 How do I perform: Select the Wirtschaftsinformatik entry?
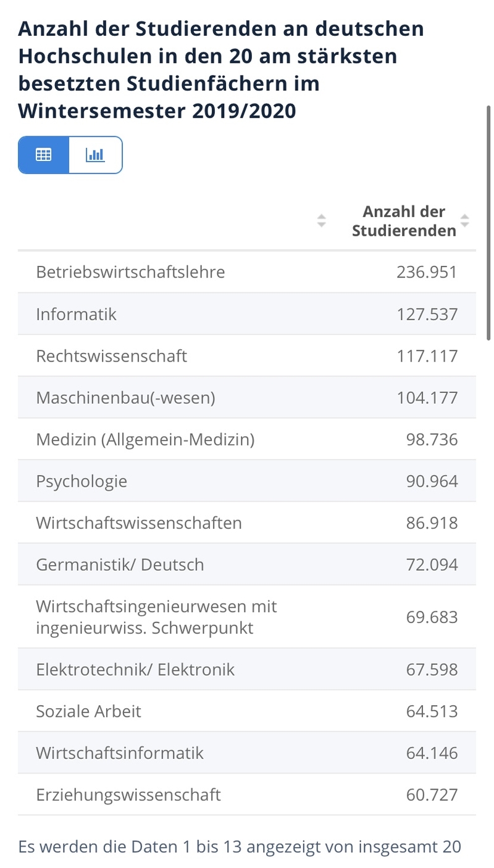pyautogui.click(x=247, y=753)
